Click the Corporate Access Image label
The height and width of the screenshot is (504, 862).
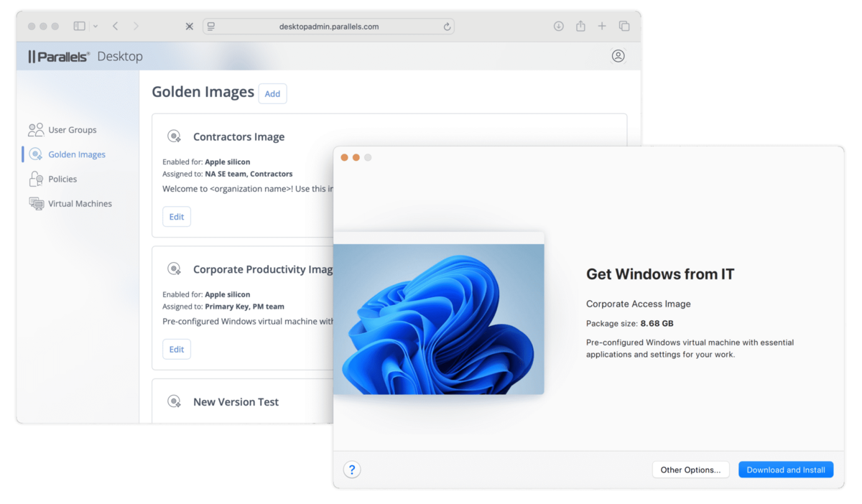click(x=639, y=304)
